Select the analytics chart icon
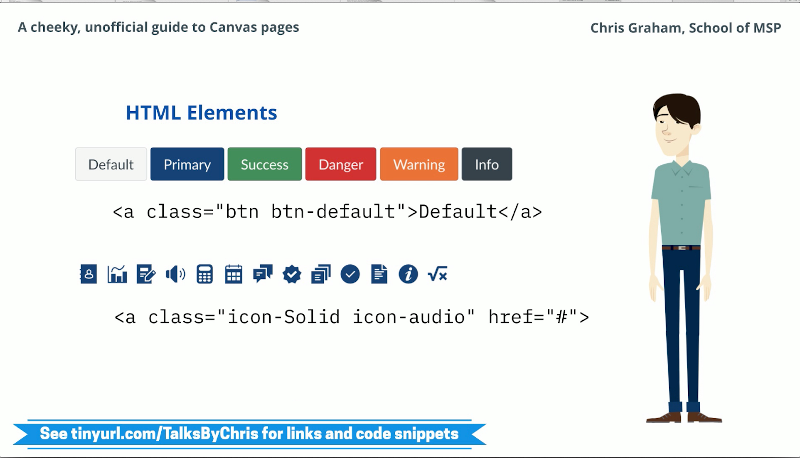This screenshot has width=800, height=458. [x=117, y=273]
